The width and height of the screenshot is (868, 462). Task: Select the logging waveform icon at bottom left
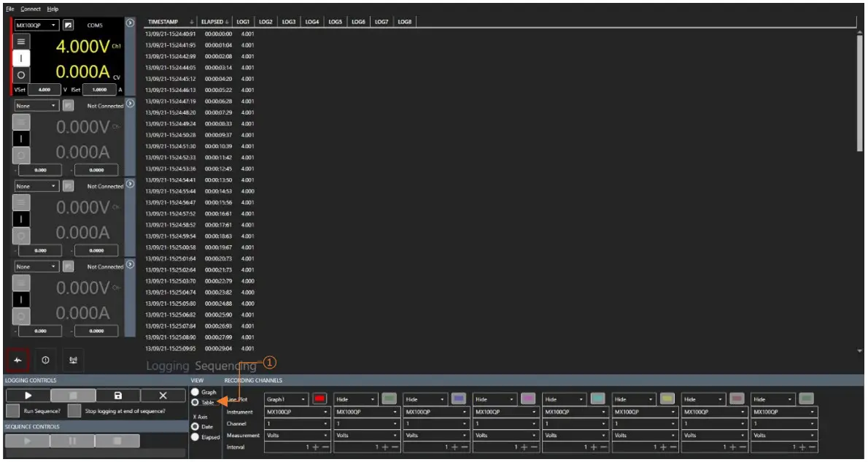[x=18, y=360]
